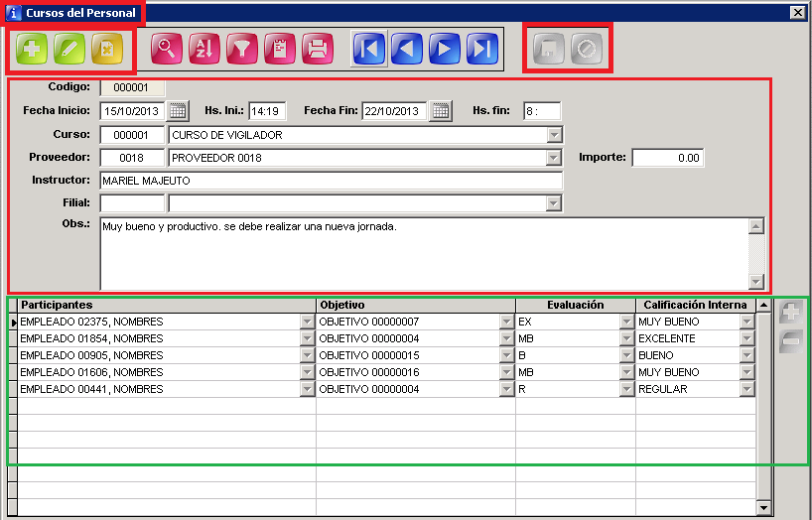Jump to last record arrow
Viewport: 812px width, 520px height.
tap(482, 49)
